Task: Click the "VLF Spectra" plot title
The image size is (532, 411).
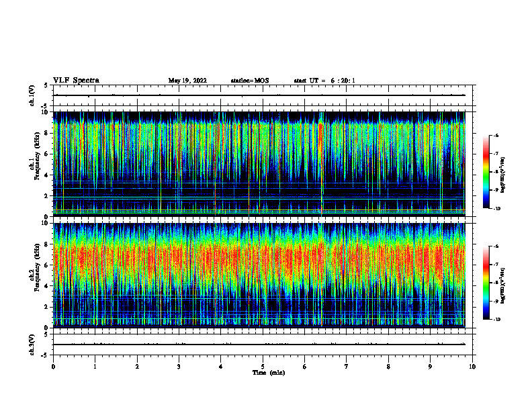Action: click(x=76, y=81)
